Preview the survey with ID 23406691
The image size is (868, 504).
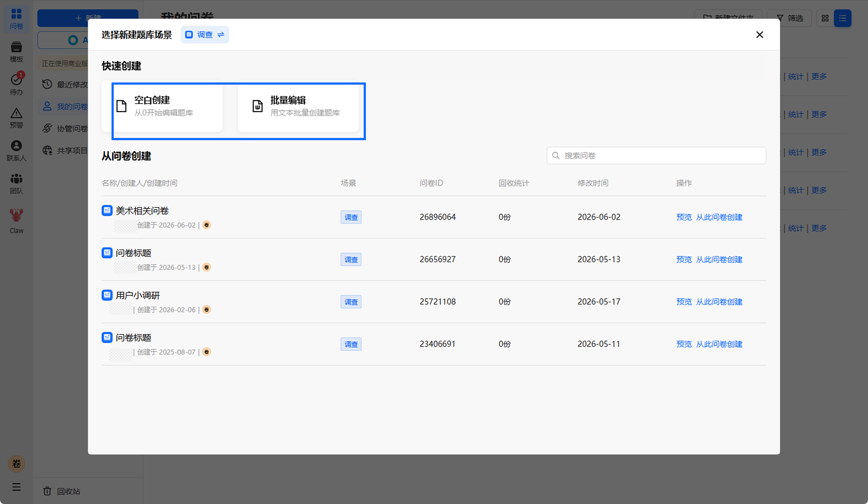coord(684,344)
